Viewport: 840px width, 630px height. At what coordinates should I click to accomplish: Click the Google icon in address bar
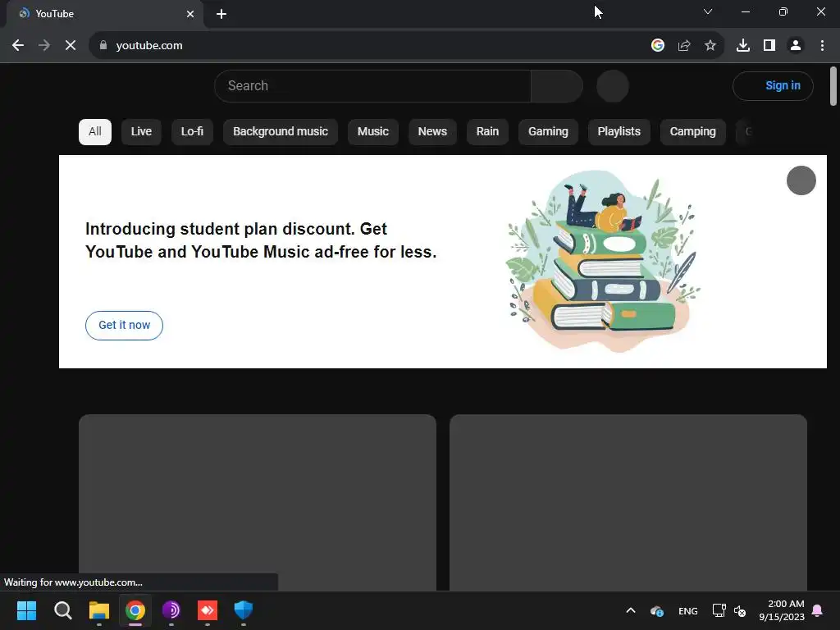[658, 46]
